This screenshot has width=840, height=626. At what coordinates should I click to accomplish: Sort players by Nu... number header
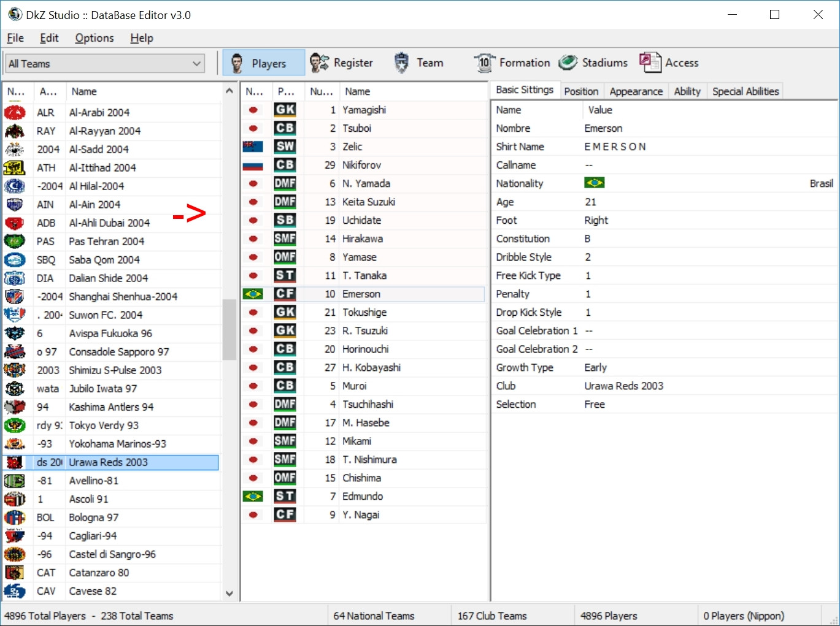(x=321, y=91)
